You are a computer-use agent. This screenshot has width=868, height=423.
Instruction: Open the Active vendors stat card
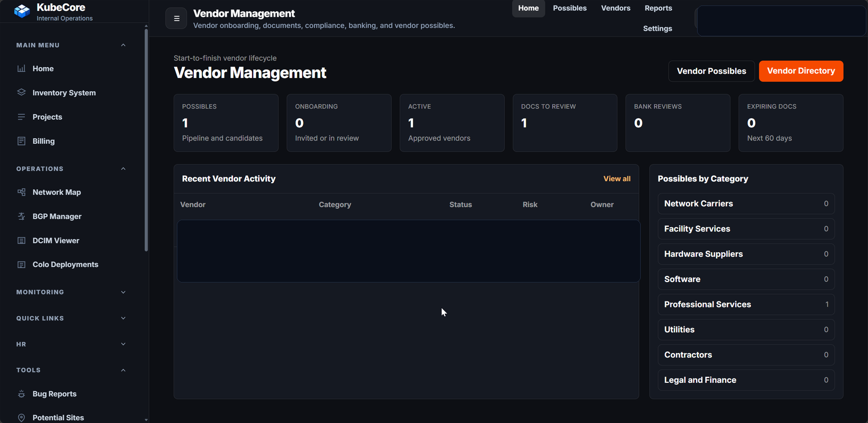452,123
